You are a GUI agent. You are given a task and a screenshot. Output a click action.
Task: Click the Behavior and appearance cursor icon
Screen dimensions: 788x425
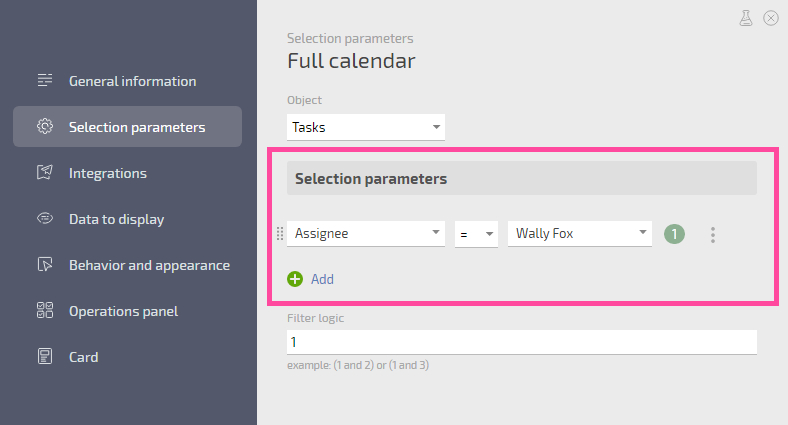tap(45, 264)
